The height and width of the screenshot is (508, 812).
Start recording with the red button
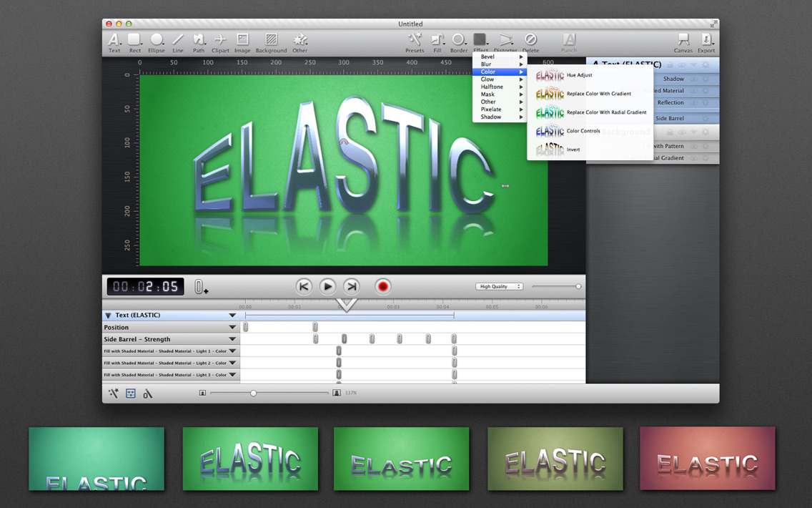382,287
